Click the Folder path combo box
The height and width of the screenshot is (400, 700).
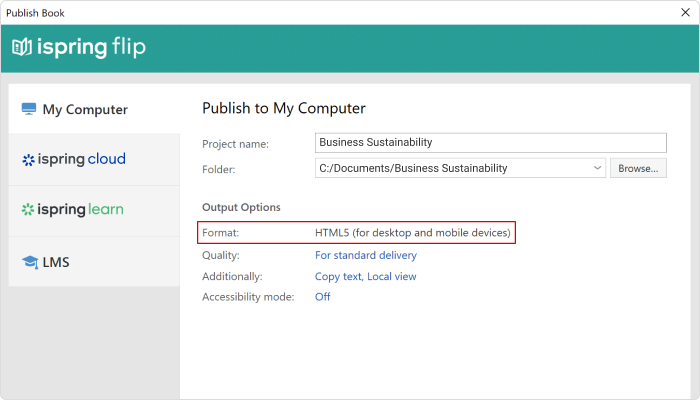point(460,168)
